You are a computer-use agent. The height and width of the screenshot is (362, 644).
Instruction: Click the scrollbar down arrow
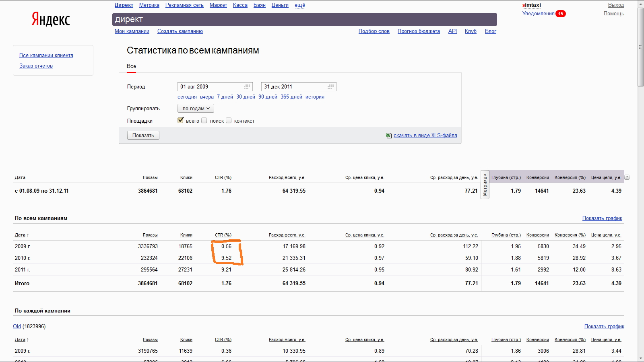point(640,358)
